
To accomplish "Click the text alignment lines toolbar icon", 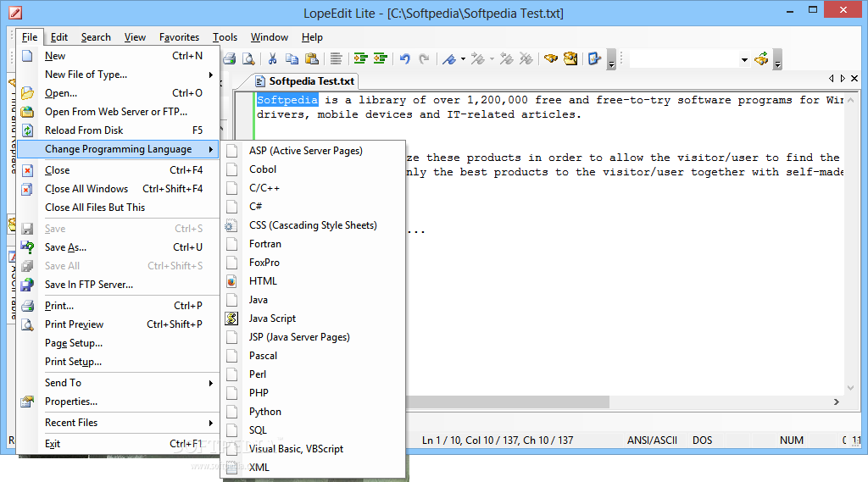I will 336,58.
